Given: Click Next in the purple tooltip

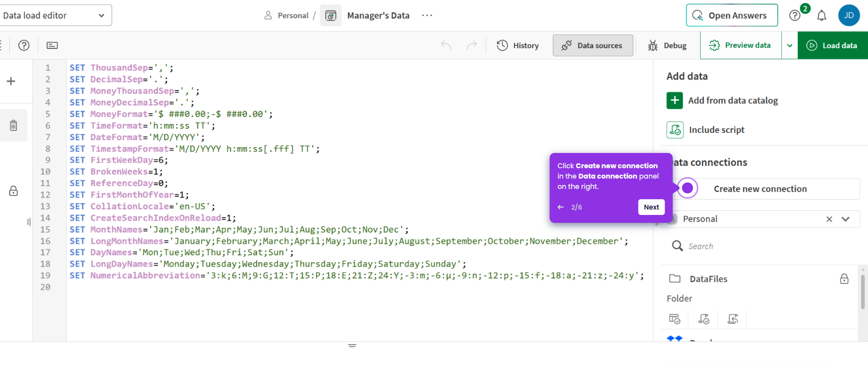Looking at the screenshot, I should [x=651, y=207].
